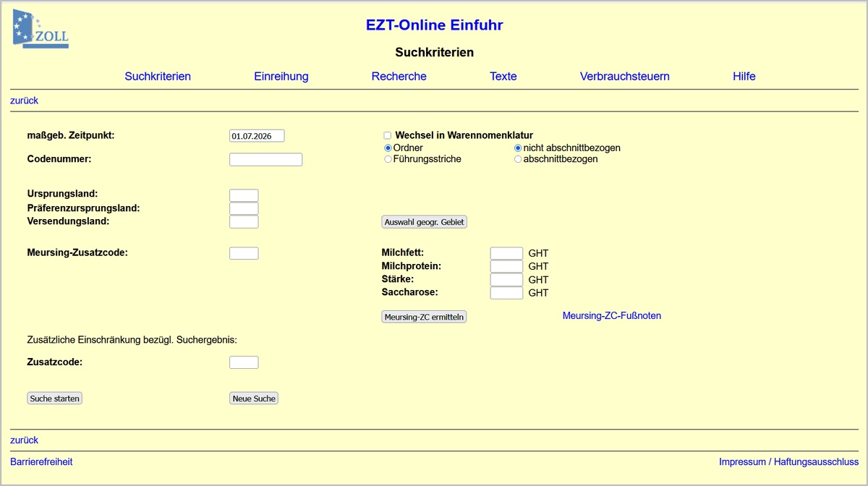This screenshot has width=868, height=486.
Task: Click the Suchkriterien page subtitle
Action: [x=434, y=52]
